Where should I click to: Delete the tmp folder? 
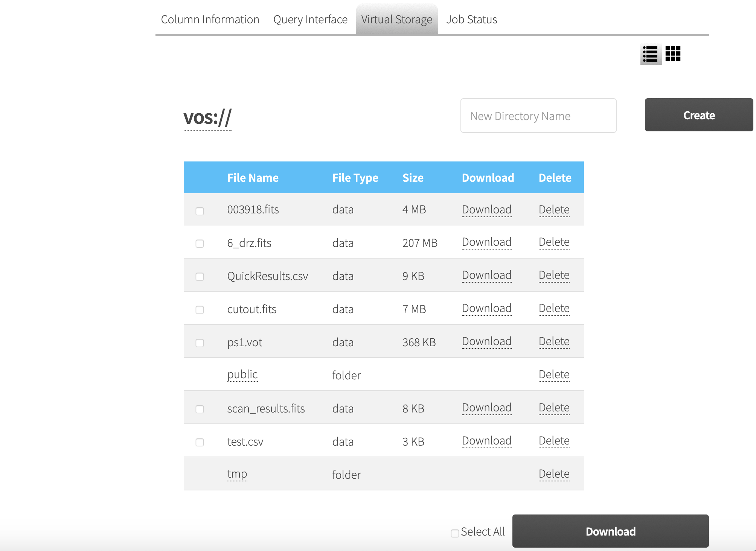click(554, 474)
